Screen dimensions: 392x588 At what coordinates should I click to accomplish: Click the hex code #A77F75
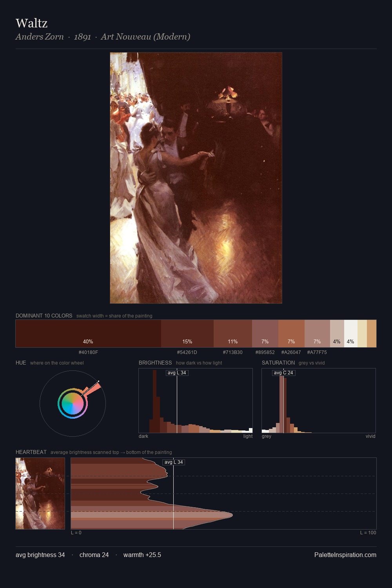(317, 352)
